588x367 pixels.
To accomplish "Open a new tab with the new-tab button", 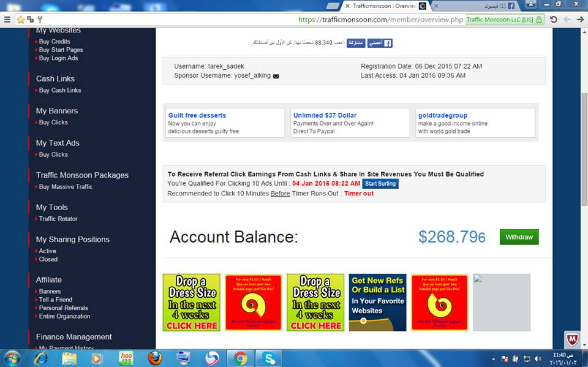I will click(333, 6).
